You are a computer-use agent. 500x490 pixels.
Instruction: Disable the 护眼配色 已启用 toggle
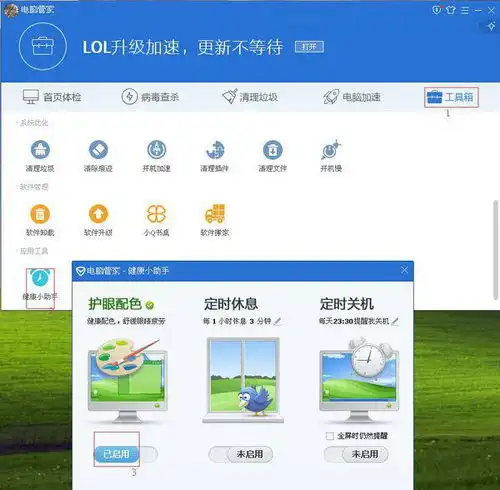pos(125,454)
